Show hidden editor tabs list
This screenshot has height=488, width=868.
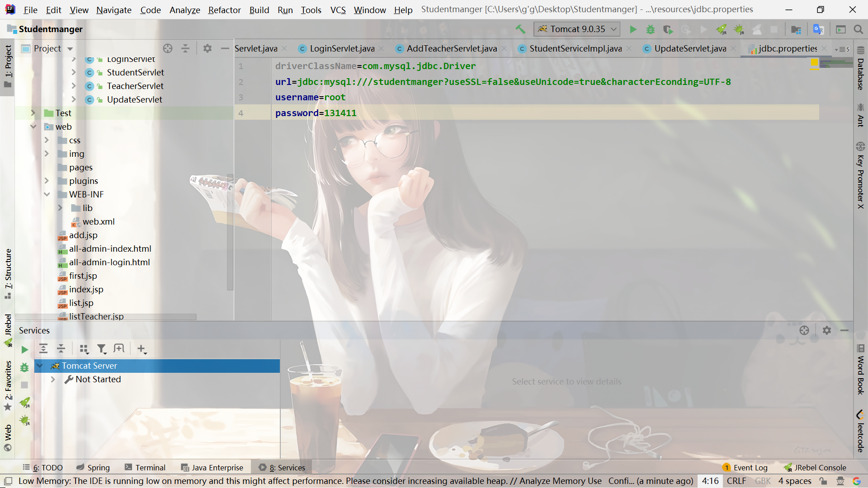click(842, 49)
